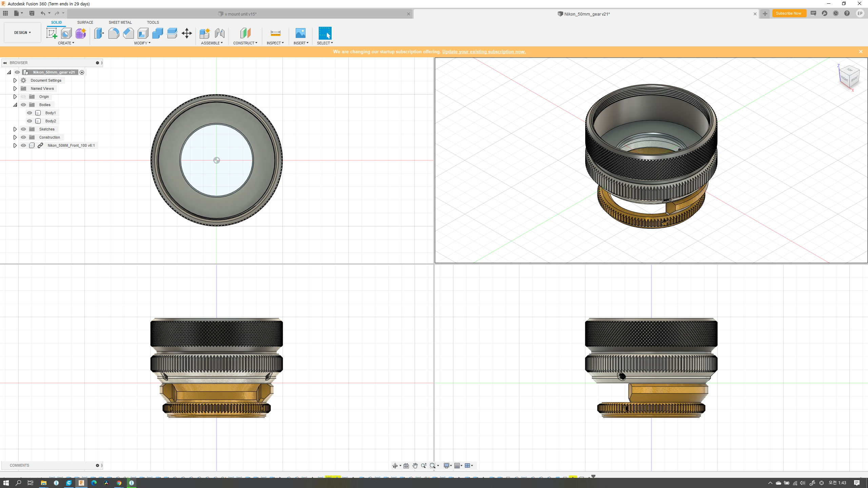Click the Subscribe Now button
Screen dimensions: 868x488
(789, 14)
